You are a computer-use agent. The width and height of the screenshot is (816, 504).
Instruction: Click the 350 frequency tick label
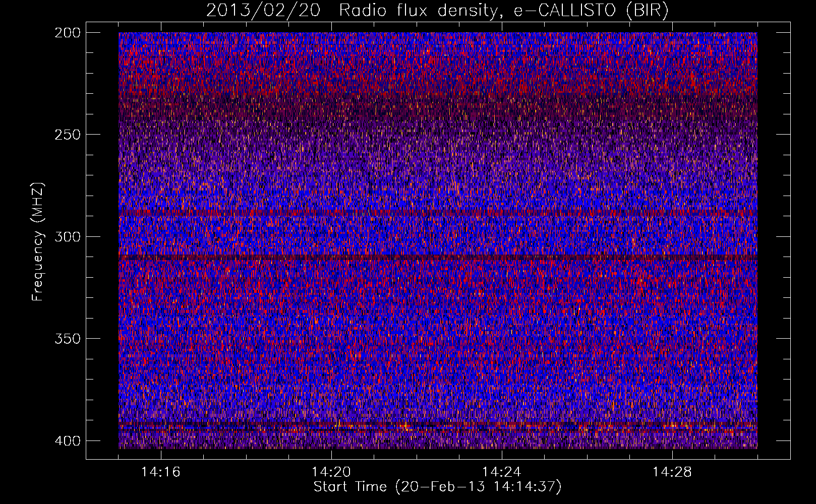(67, 339)
